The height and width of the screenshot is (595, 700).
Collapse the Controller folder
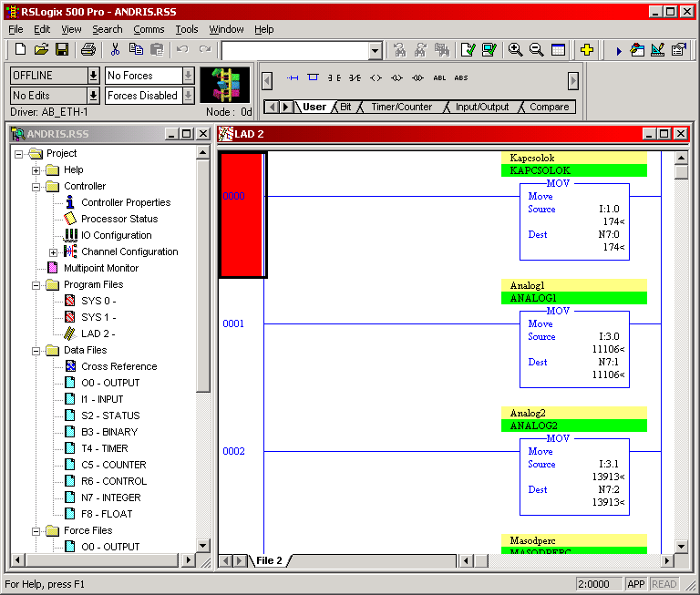pyautogui.click(x=36, y=187)
